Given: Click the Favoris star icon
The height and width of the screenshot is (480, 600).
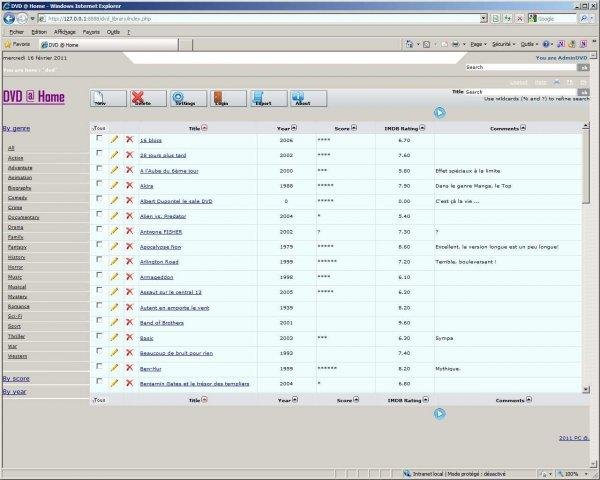Looking at the screenshot, I should (x=8, y=44).
